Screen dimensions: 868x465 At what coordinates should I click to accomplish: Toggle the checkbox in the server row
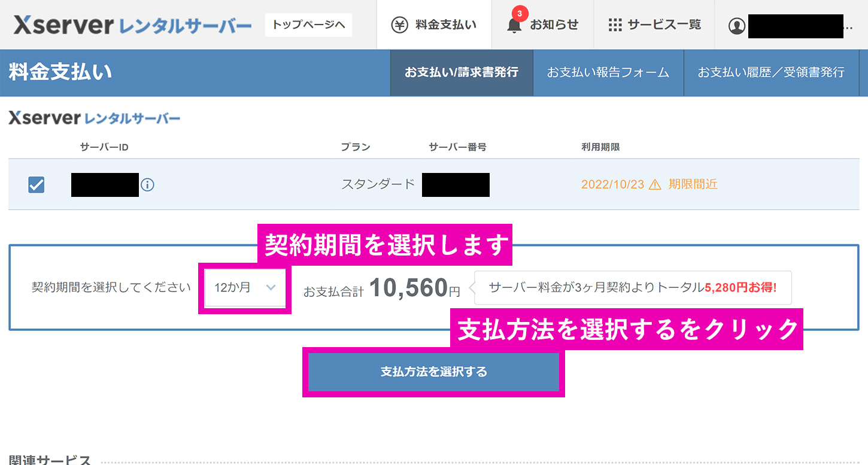pyautogui.click(x=36, y=185)
